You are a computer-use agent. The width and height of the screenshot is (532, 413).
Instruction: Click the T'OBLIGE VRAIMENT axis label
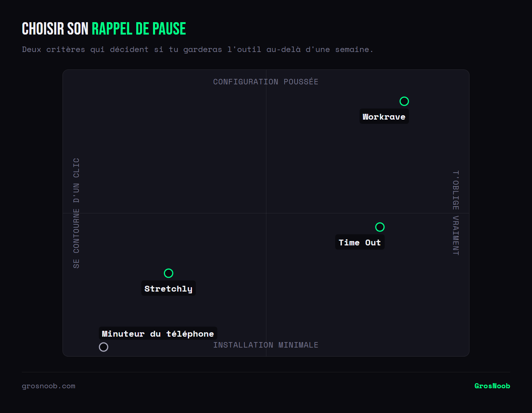point(456,213)
